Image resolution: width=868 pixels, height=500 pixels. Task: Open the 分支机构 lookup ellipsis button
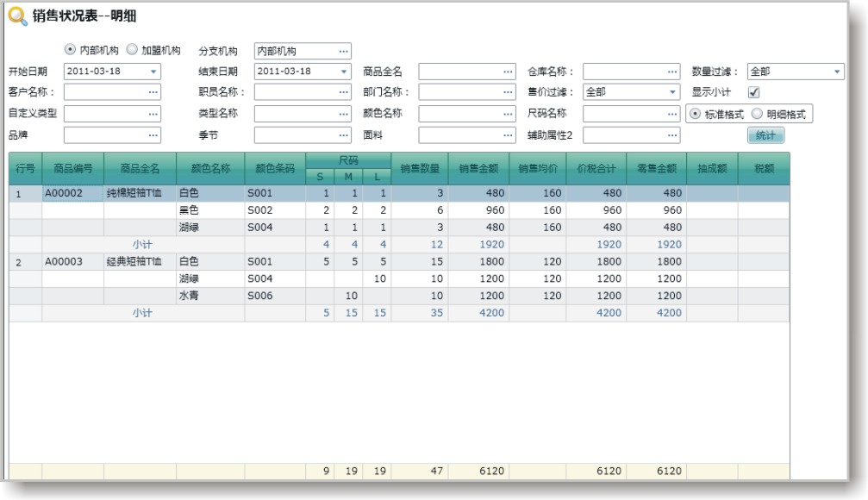344,50
